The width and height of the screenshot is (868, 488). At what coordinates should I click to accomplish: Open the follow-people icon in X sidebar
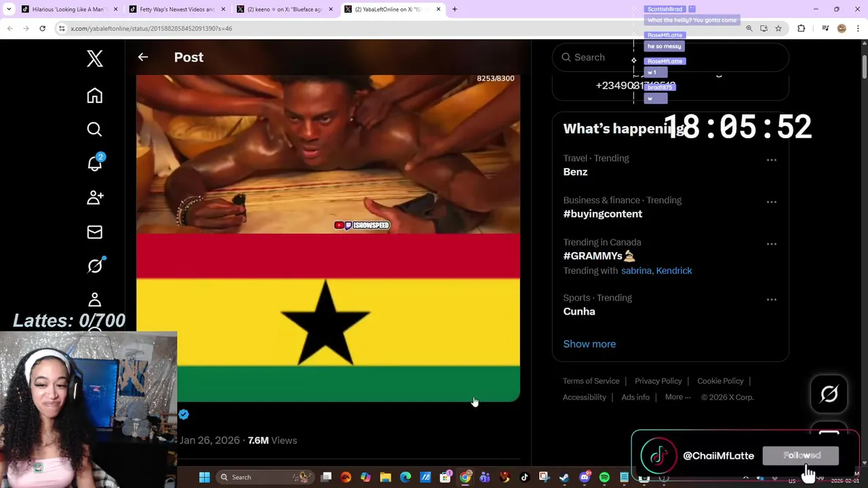[x=95, y=197]
